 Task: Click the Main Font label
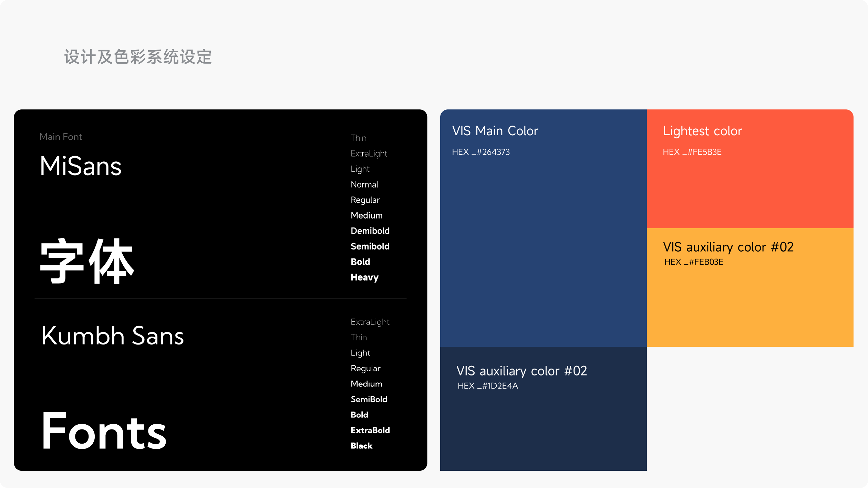61,137
